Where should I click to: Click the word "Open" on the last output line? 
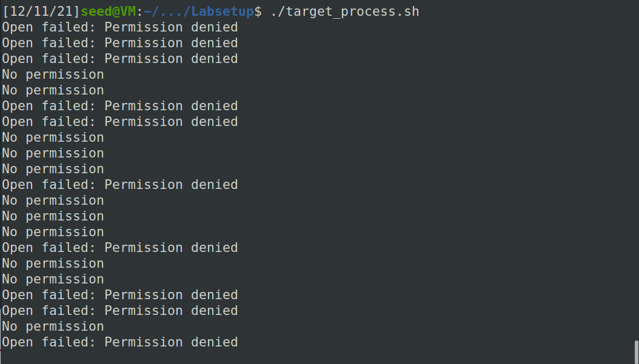tap(18, 342)
